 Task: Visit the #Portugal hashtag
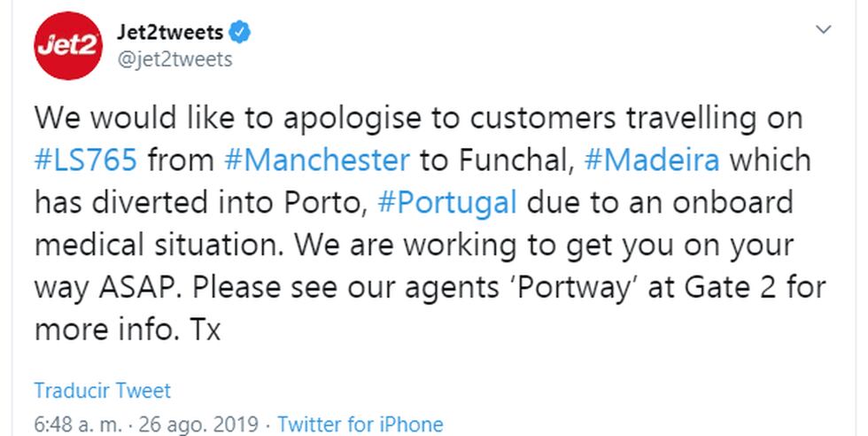(x=447, y=202)
